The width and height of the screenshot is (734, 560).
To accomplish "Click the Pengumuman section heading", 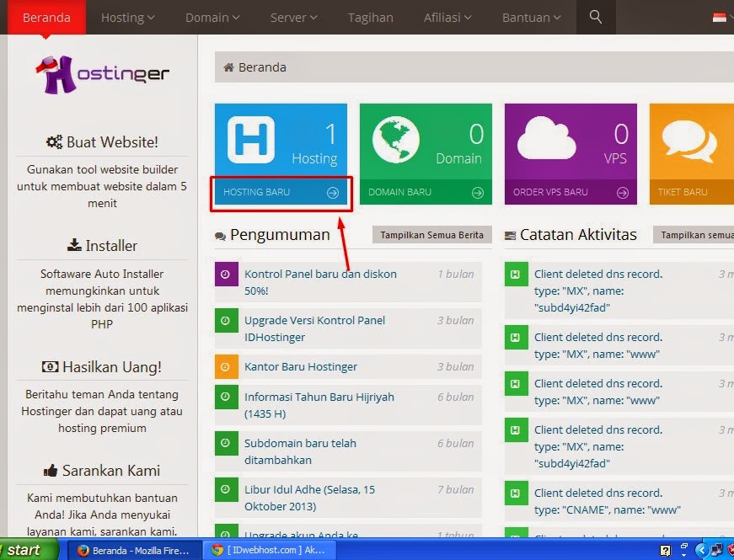I will tap(280, 235).
